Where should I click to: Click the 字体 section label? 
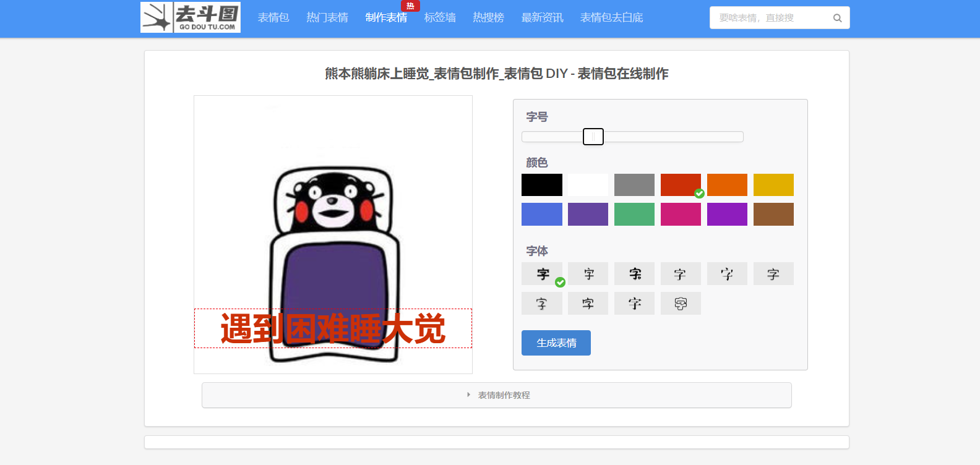537,251
